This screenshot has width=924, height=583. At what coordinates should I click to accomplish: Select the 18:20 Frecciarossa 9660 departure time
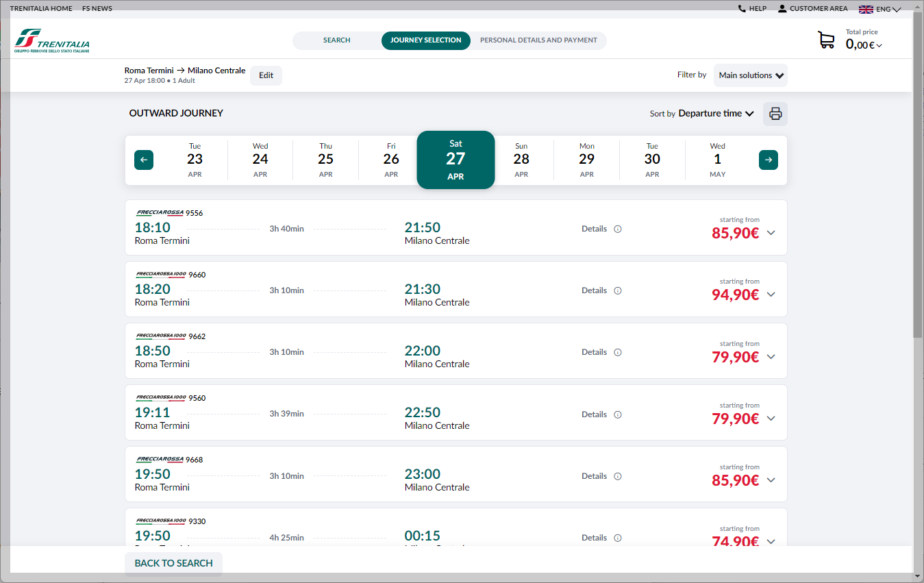pos(153,289)
